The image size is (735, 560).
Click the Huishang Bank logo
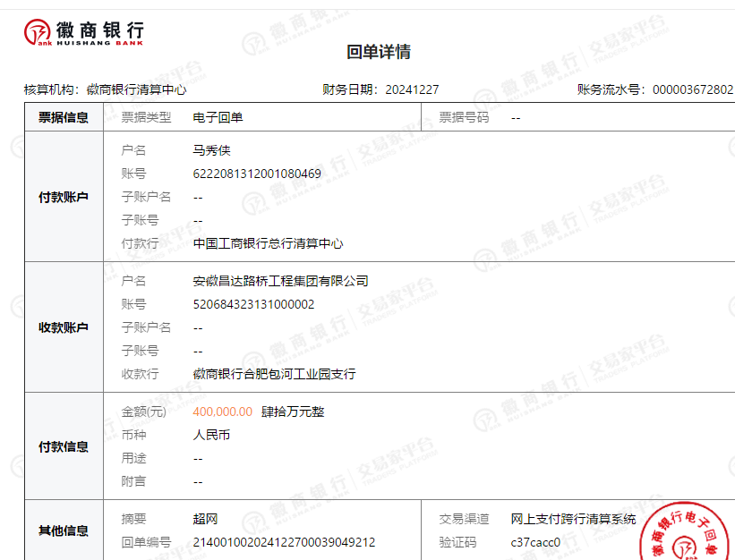coord(83,31)
